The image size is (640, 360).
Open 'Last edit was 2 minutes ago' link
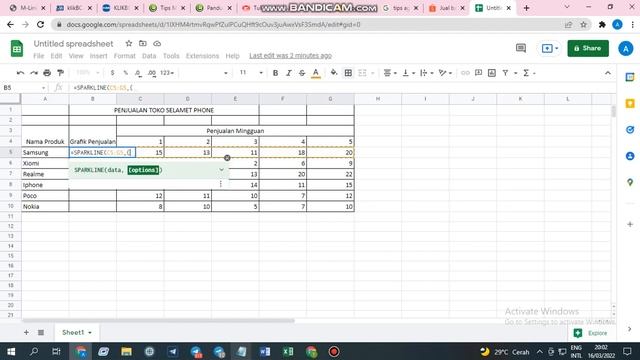290,56
